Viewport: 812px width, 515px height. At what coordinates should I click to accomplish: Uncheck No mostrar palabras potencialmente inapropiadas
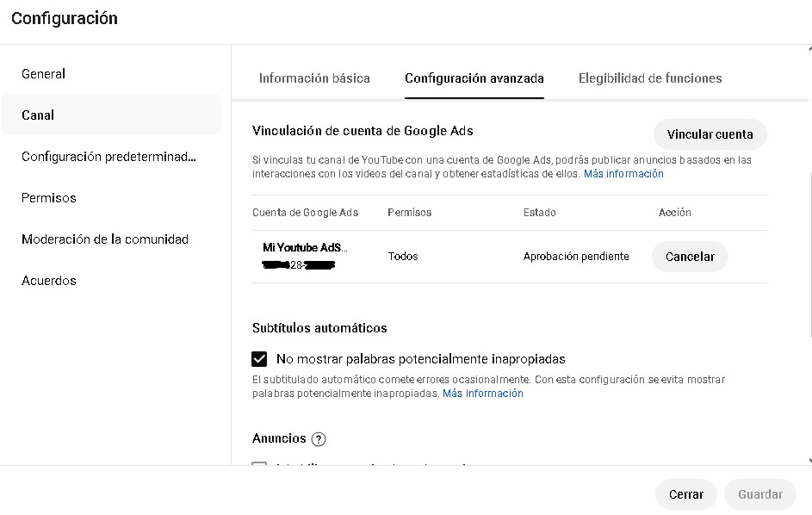pos(259,359)
